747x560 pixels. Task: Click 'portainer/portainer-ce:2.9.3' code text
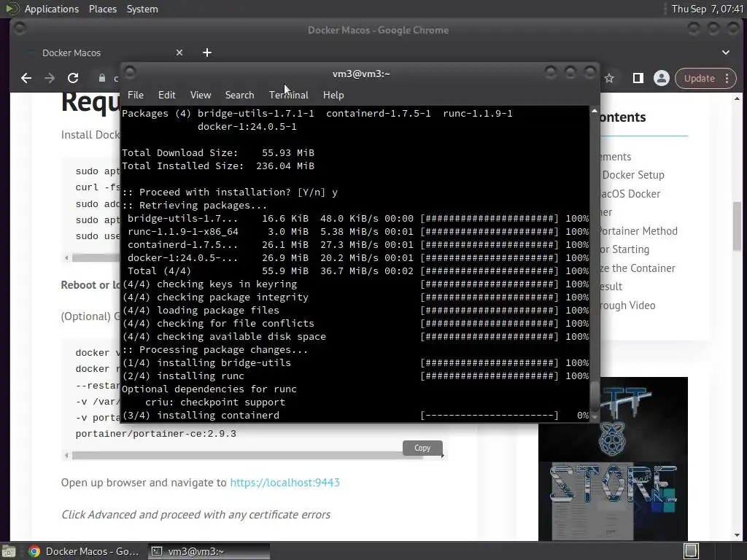(x=156, y=434)
